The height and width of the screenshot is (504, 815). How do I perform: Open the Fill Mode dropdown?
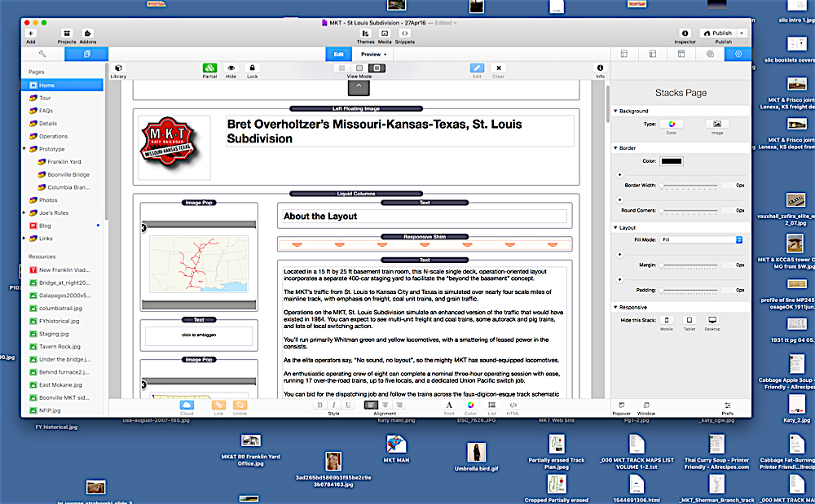pyautogui.click(x=701, y=240)
